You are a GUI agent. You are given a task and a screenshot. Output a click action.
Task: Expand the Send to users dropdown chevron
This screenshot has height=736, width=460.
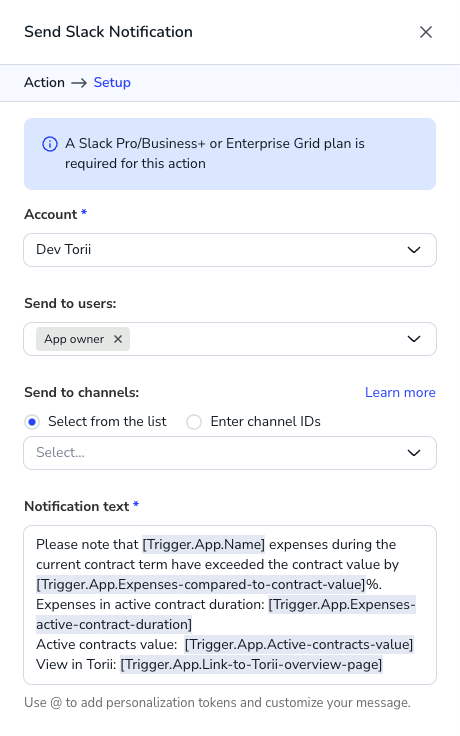coord(414,339)
